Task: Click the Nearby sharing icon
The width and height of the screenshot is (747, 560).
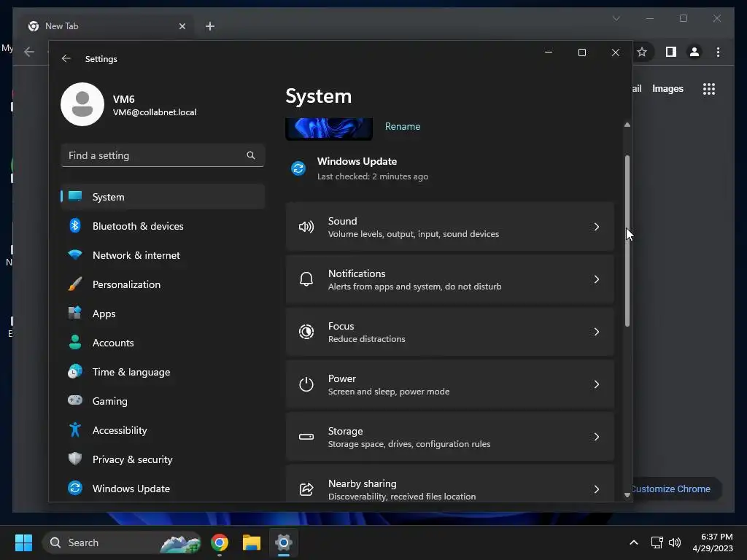Action: (306, 489)
